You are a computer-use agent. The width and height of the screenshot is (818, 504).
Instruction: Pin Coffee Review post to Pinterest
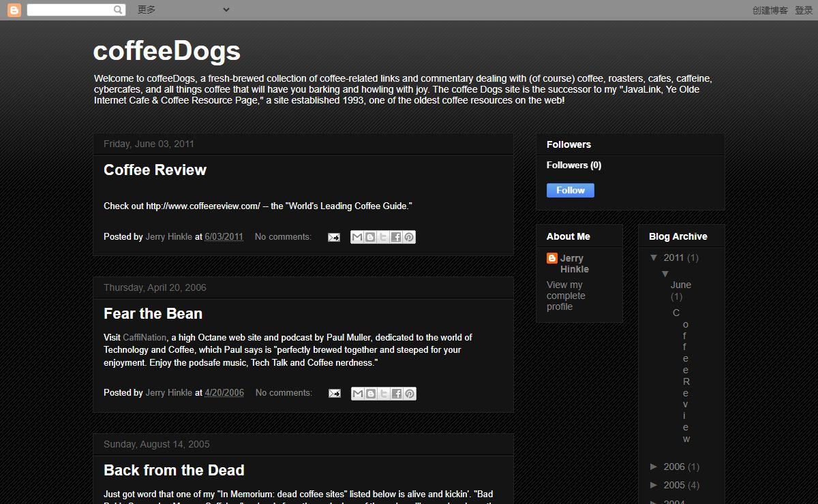click(409, 237)
